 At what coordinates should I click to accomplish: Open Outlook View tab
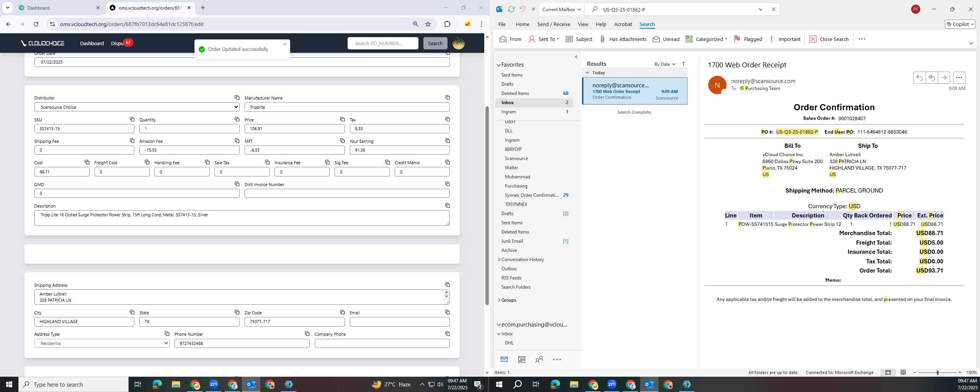click(583, 24)
